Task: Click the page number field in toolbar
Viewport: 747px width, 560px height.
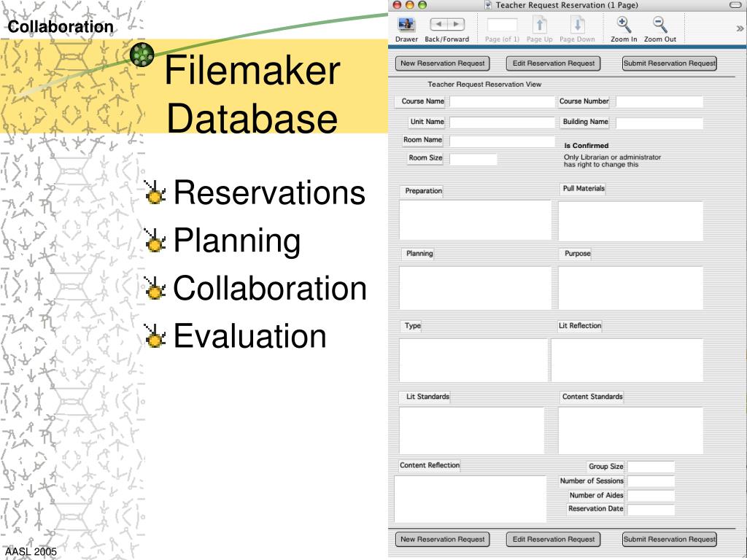Action: click(x=502, y=25)
